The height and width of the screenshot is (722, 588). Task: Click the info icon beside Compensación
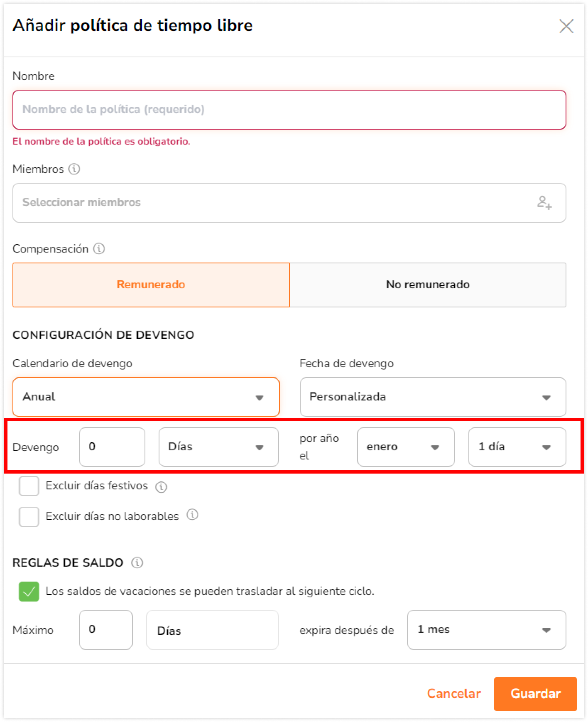click(99, 249)
